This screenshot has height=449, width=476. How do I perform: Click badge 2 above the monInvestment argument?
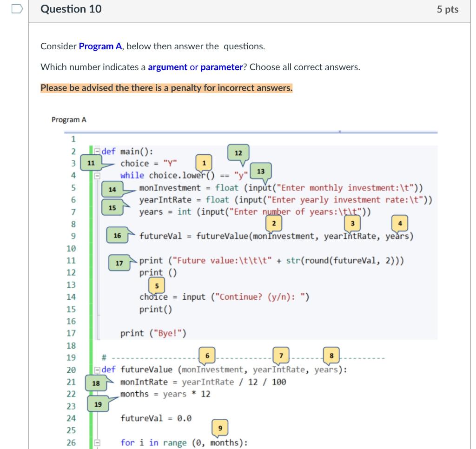pos(274,223)
